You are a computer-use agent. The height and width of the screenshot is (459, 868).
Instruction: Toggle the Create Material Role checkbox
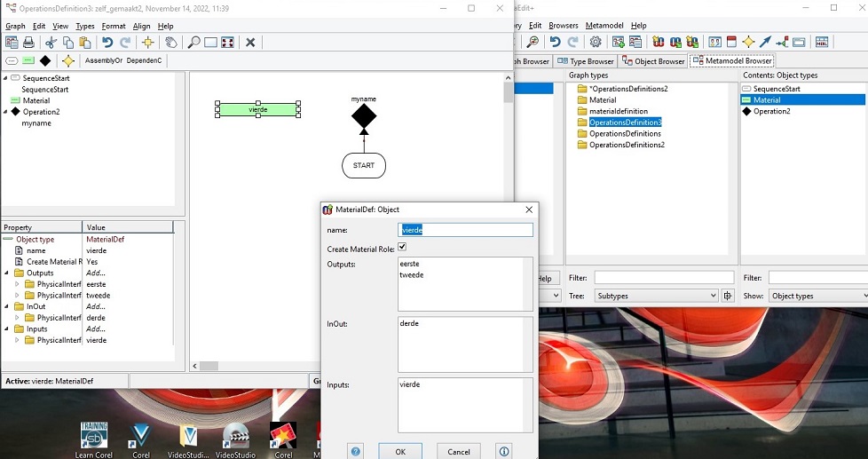click(x=402, y=248)
